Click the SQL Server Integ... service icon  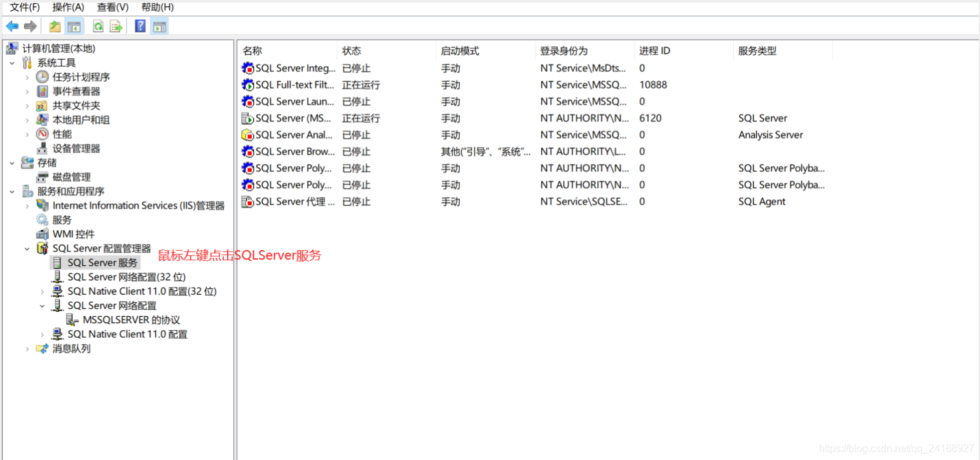(248, 68)
